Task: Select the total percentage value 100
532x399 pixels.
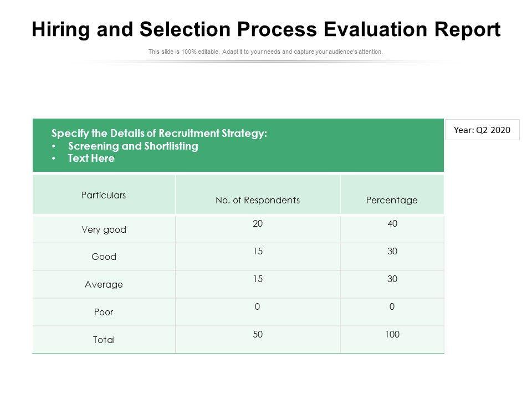Action: click(392, 334)
